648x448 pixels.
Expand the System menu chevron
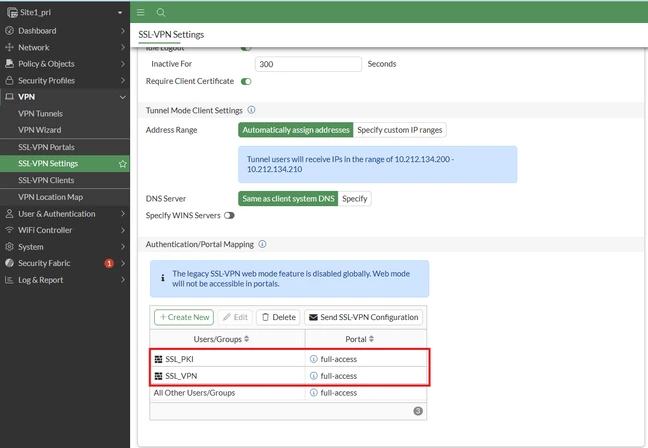[x=123, y=247]
